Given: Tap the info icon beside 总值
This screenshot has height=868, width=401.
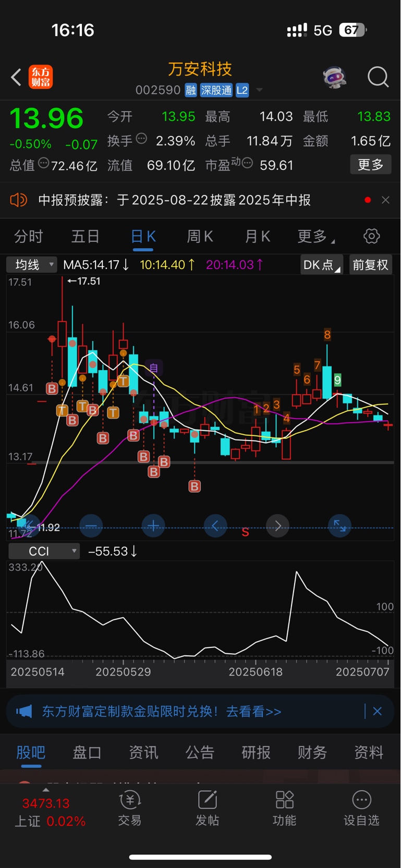Looking at the screenshot, I should (x=44, y=163).
